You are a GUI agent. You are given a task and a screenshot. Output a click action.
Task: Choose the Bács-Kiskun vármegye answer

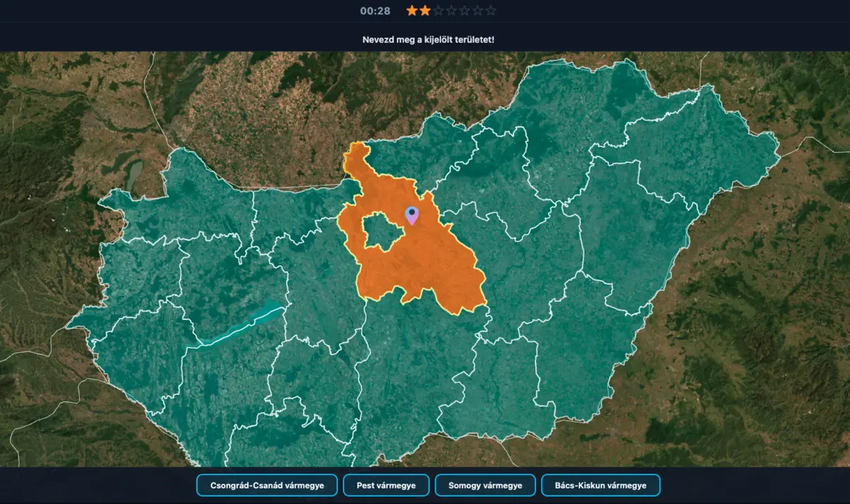(x=601, y=486)
